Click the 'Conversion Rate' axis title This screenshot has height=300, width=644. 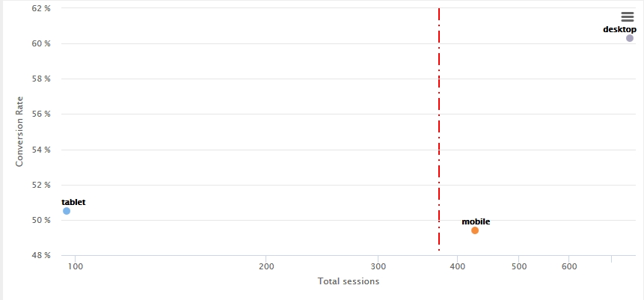[x=19, y=132]
